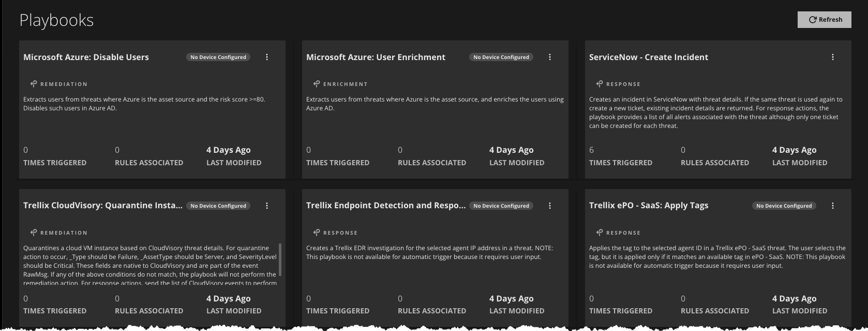This screenshot has width=868, height=331.
Task: Click the Remediation icon on Azure Disable Users card
Action: click(x=34, y=84)
